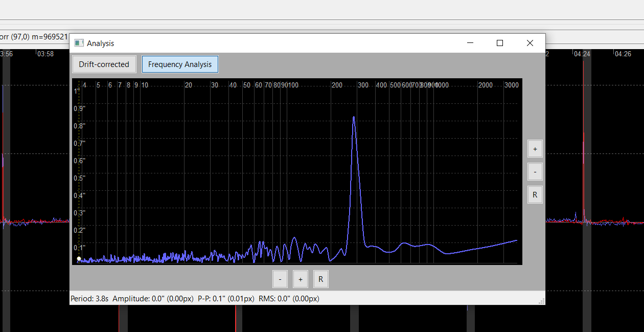Click the Analysis window's bottom-right resize grip
The width and height of the screenshot is (644, 332).
(x=542, y=301)
